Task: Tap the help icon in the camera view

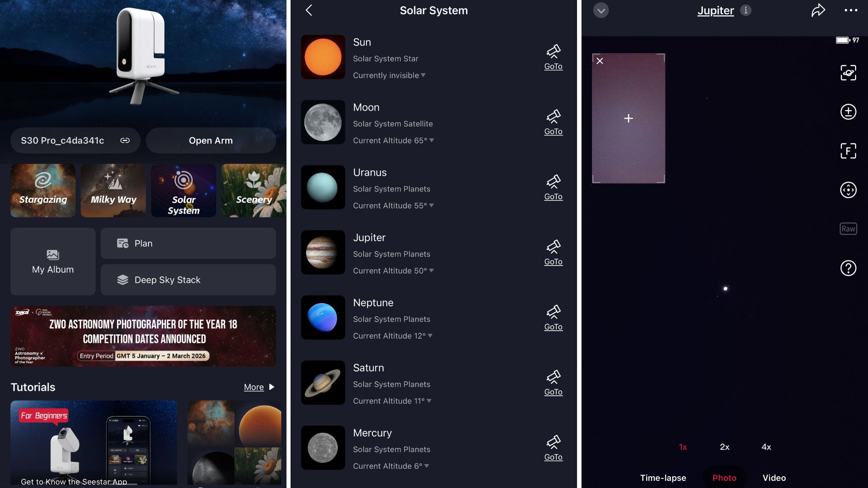Action: (x=848, y=268)
